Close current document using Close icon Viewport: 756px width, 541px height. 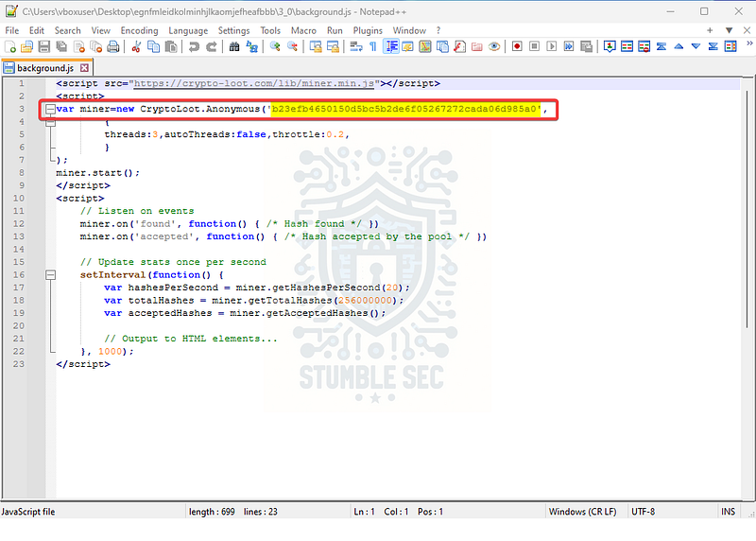pos(79,46)
